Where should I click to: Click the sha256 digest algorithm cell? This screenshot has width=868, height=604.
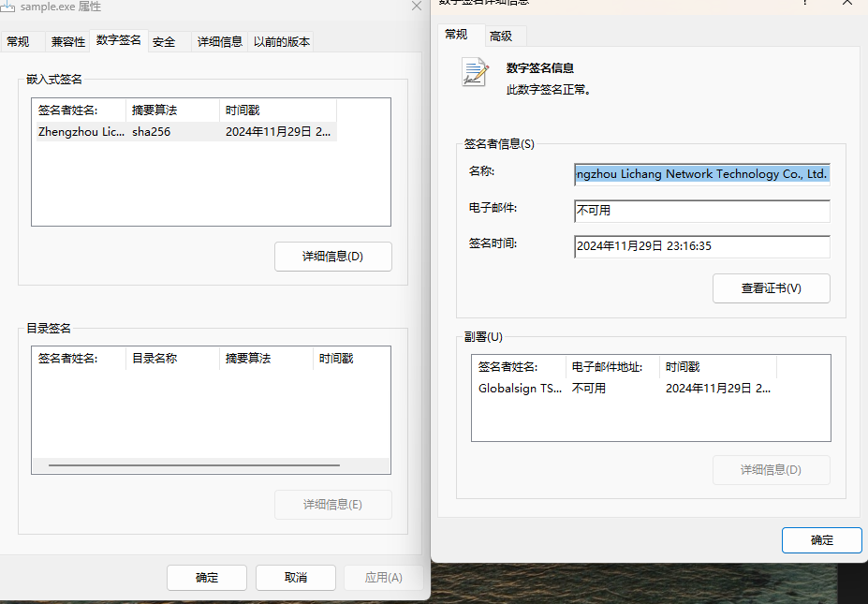coord(151,132)
